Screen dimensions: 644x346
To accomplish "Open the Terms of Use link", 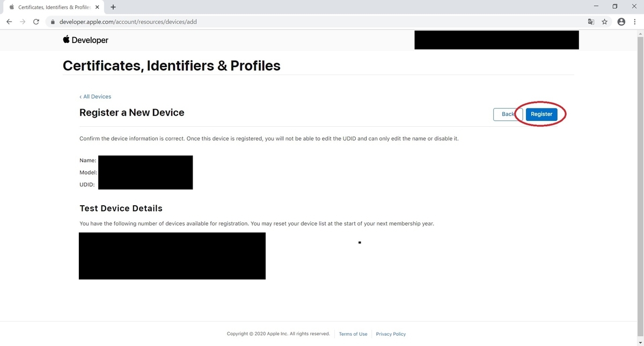I will (x=353, y=334).
